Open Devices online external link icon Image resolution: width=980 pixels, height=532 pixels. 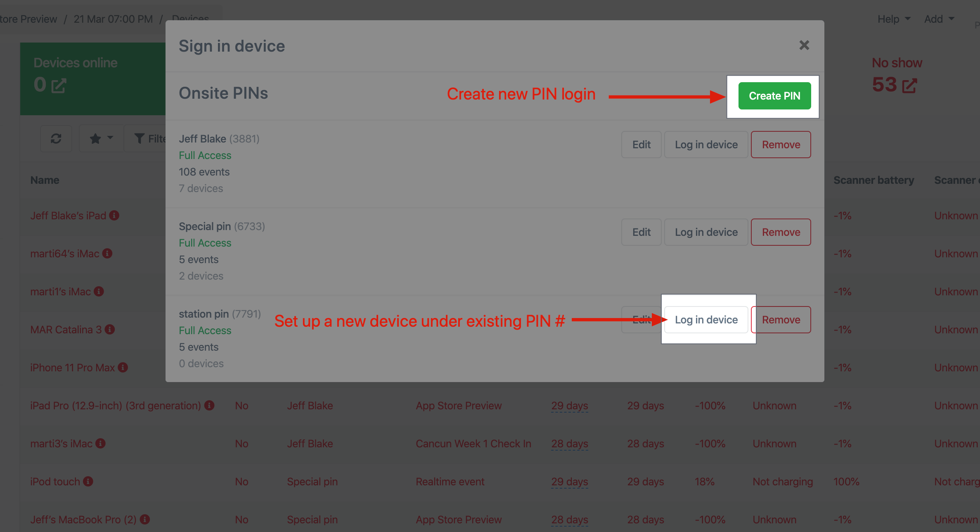tap(58, 86)
